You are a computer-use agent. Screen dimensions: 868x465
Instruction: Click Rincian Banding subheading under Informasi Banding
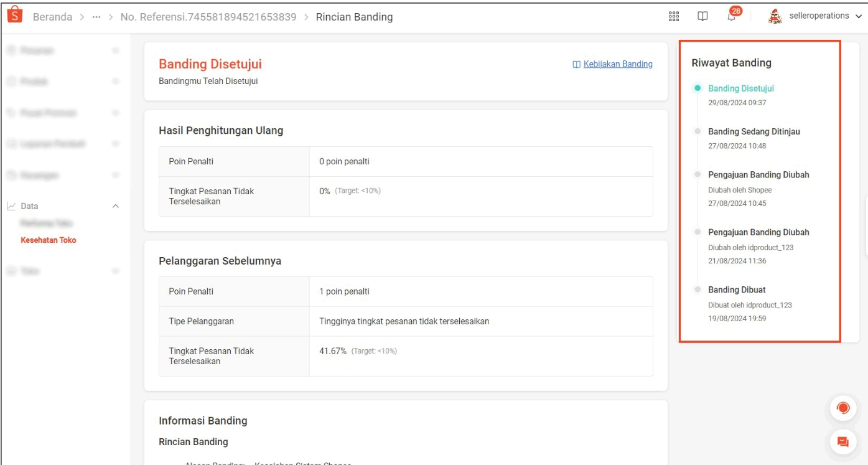(x=194, y=442)
